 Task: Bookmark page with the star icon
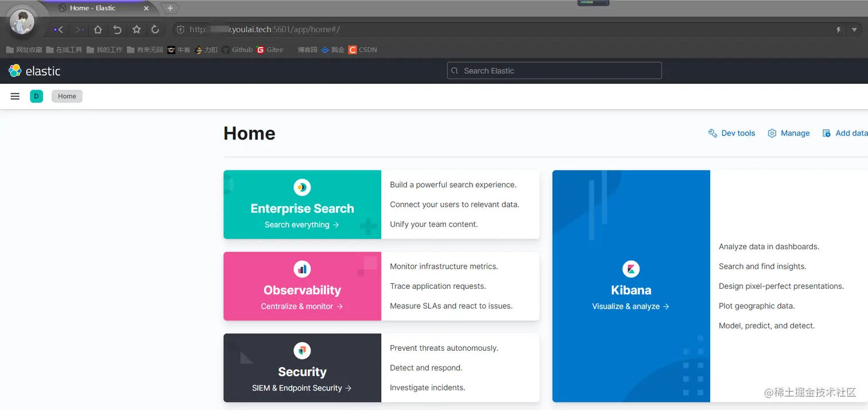(137, 29)
